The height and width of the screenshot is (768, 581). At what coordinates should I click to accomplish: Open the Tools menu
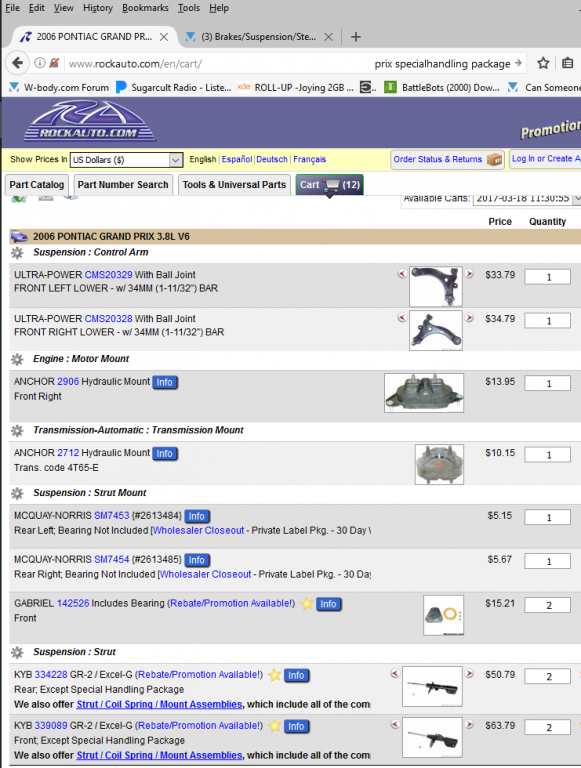click(x=189, y=8)
